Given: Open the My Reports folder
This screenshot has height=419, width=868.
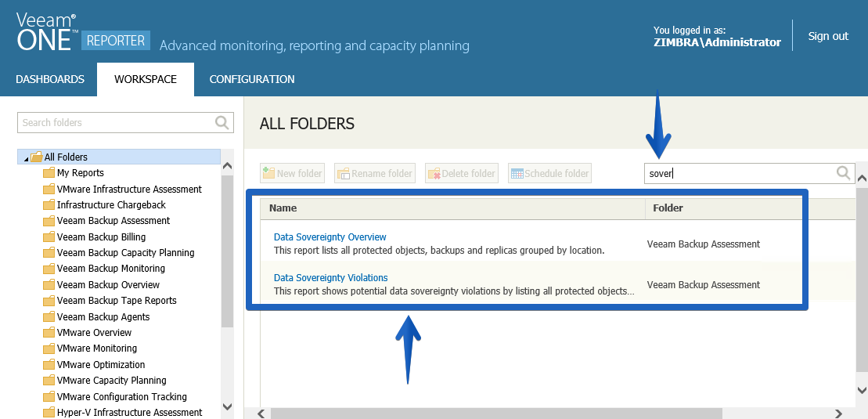Looking at the screenshot, I should [x=81, y=173].
